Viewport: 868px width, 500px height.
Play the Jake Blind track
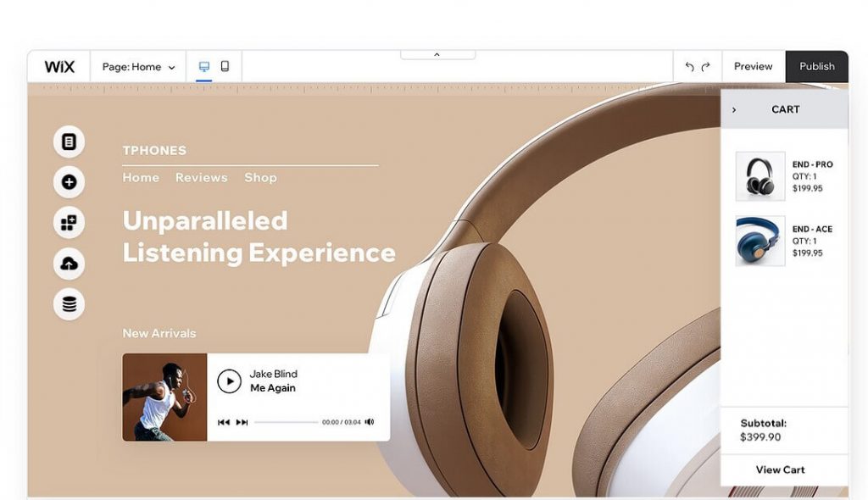(x=229, y=381)
